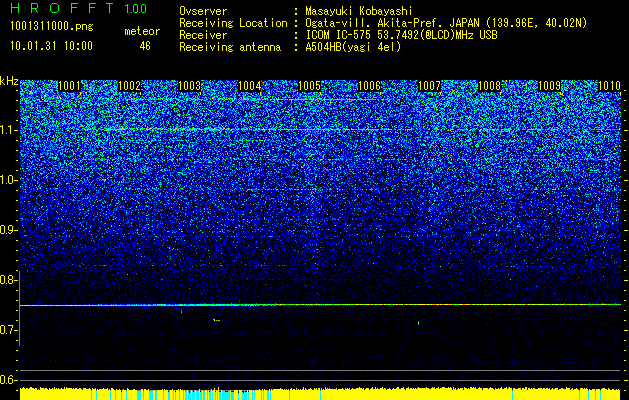Viewport: 629px width, 400px height.
Task: Click the 1007 time marker
Action: 429,86
